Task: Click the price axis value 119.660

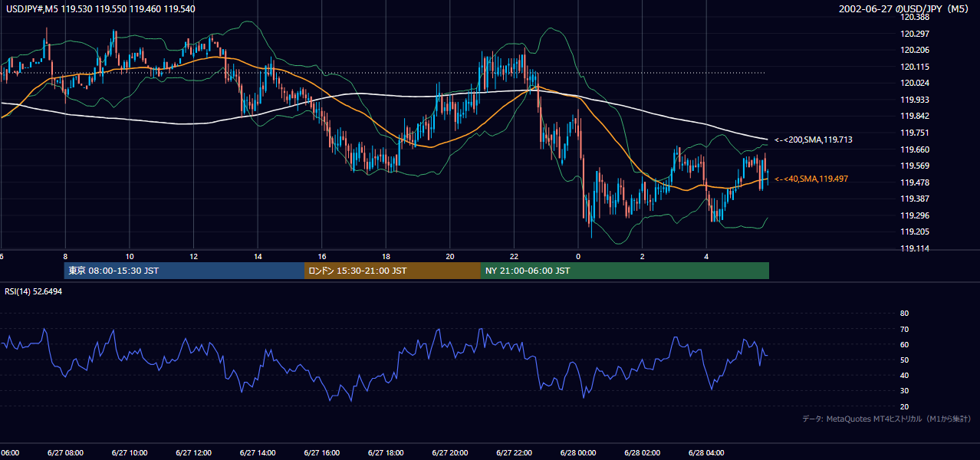Action: click(x=916, y=149)
